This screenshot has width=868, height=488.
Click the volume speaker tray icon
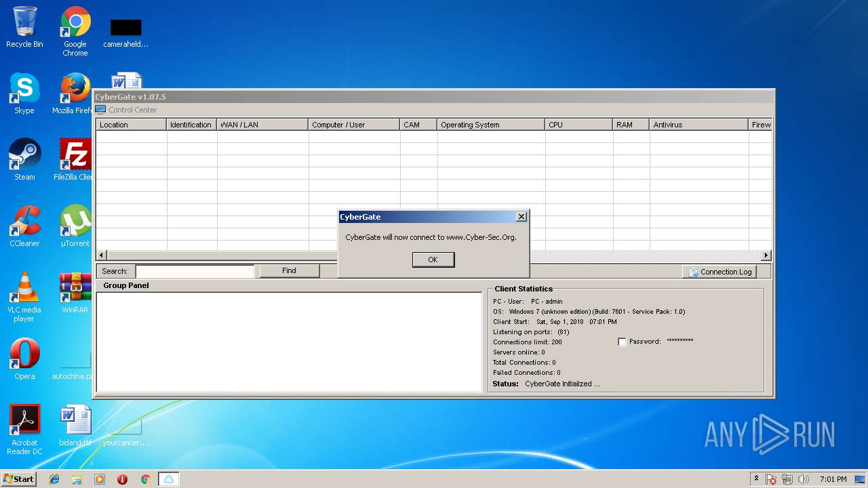click(804, 479)
